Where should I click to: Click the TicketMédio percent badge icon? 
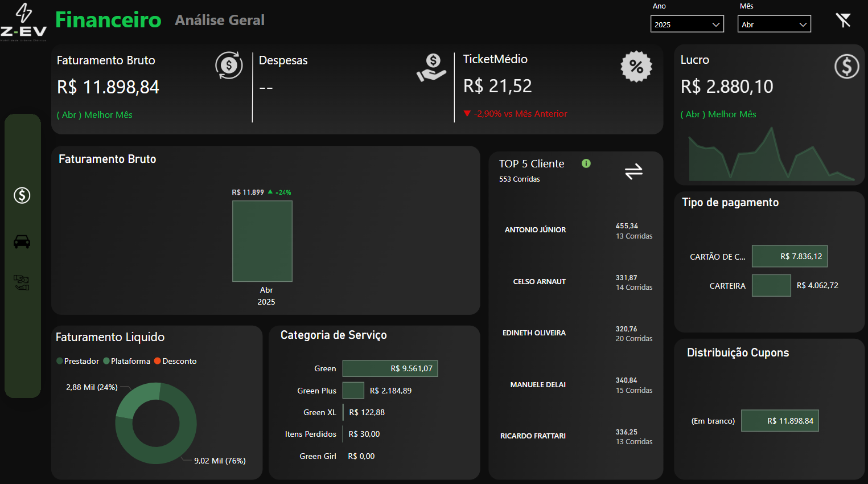(x=636, y=67)
